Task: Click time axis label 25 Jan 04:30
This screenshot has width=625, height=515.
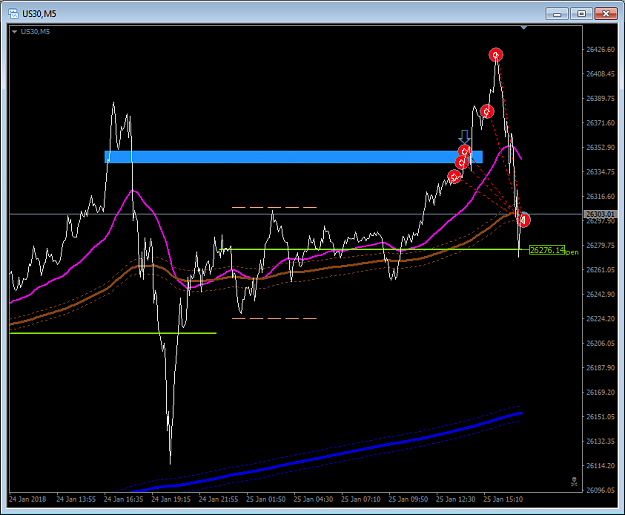Action: pos(313,499)
